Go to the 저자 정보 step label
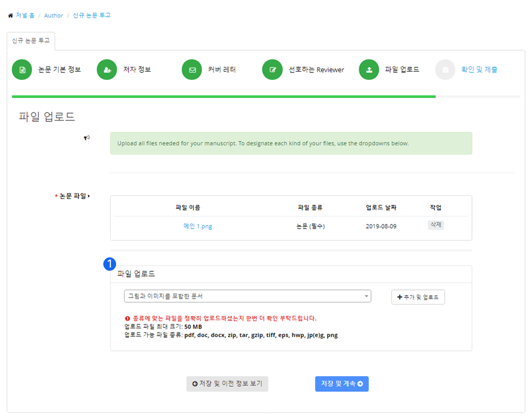The height and width of the screenshot is (420, 532). pos(137,69)
